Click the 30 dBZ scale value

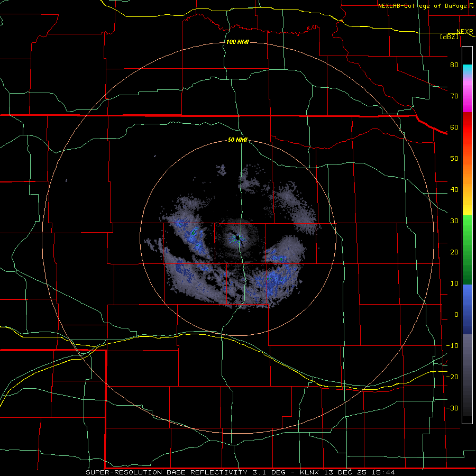click(454, 221)
